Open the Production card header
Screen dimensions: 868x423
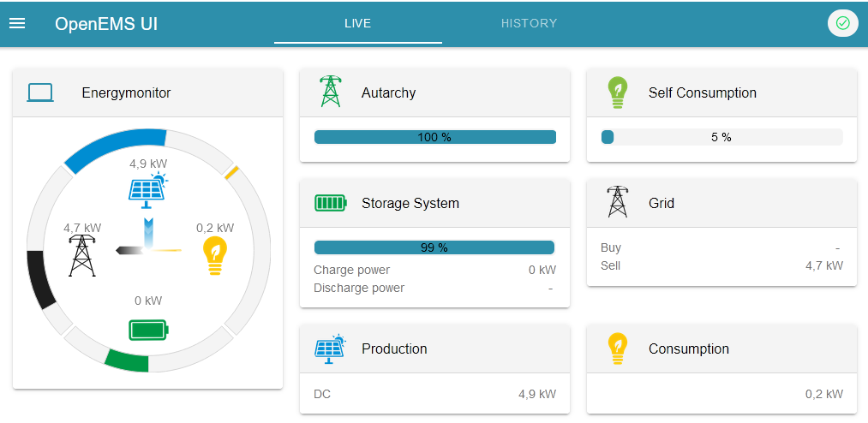(x=434, y=349)
